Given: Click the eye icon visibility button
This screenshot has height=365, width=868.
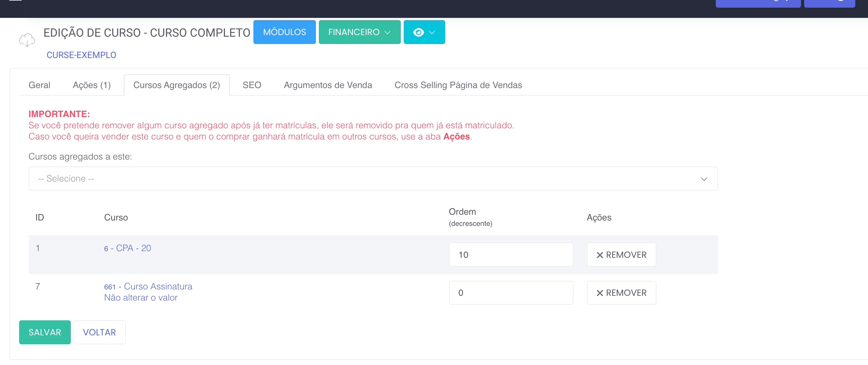Looking at the screenshot, I should point(424,32).
